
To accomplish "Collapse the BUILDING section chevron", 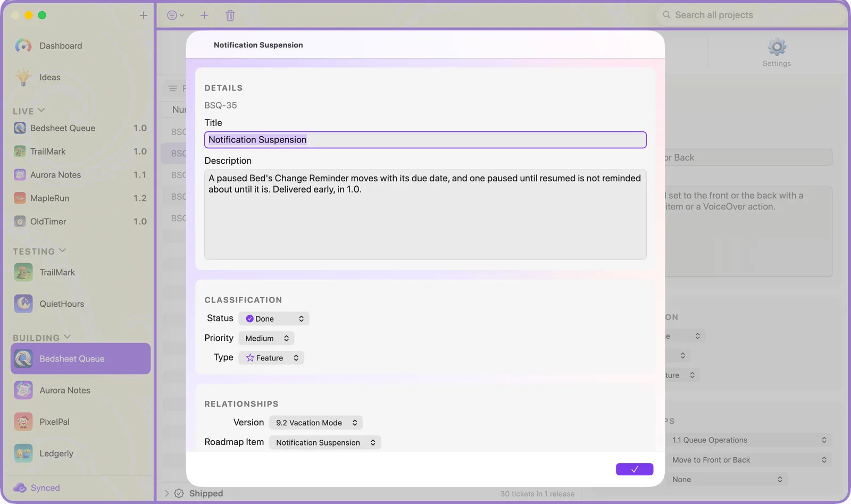I will (67, 337).
